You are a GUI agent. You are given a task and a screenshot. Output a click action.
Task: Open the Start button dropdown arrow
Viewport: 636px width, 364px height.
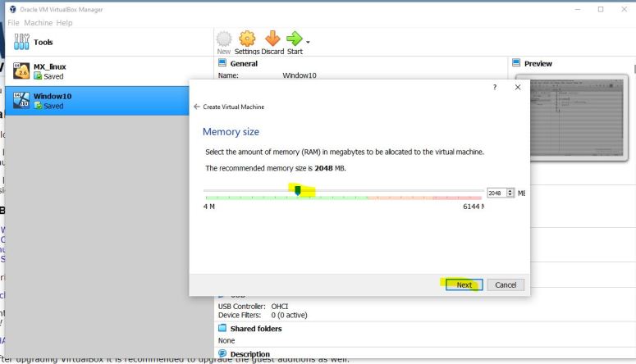(x=308, y=43)
